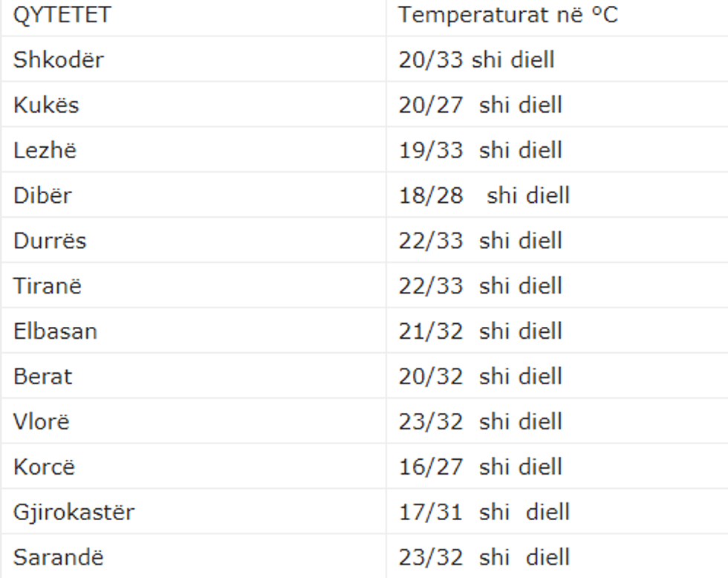This screenshot has width=728, height=578.
Task: Select the Shkodër city cell
Action: tap(58, 60)
